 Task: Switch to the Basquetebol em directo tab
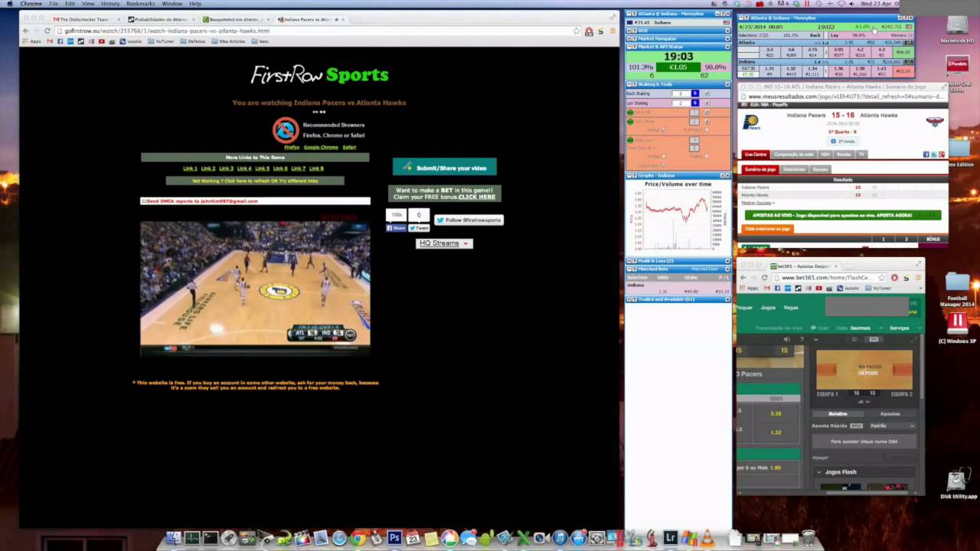pos(234,19)
